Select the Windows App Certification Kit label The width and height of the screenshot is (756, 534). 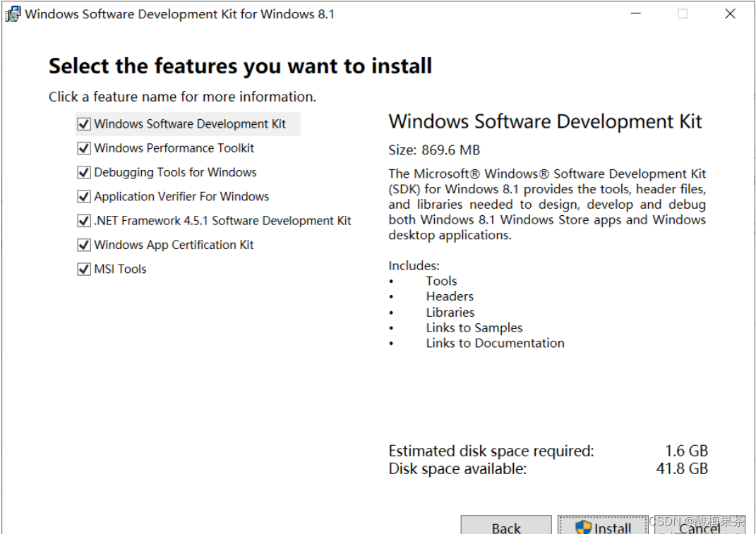point(174,245)
